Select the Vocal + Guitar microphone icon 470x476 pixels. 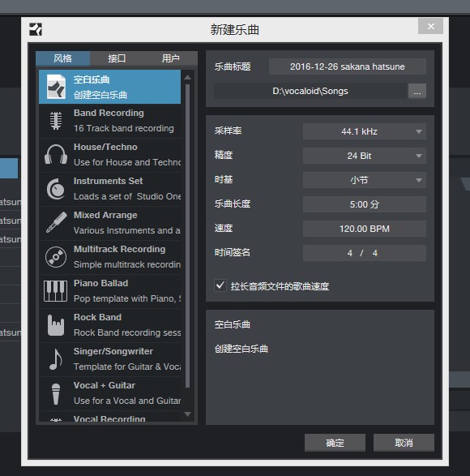(56, 394)
